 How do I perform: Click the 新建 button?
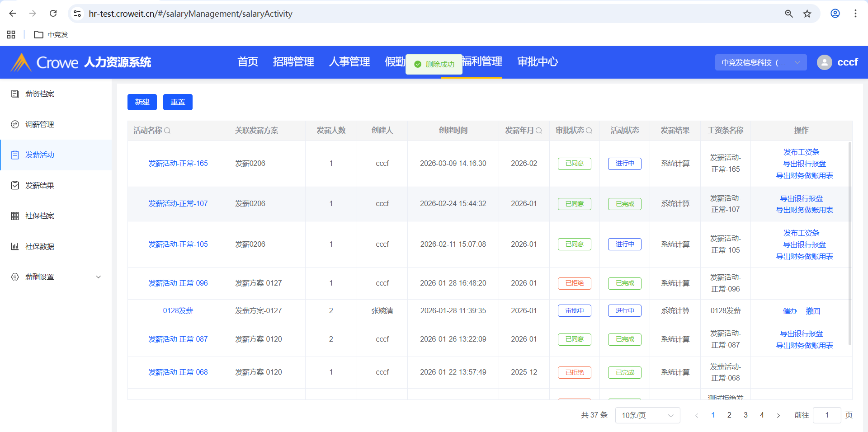142,102
